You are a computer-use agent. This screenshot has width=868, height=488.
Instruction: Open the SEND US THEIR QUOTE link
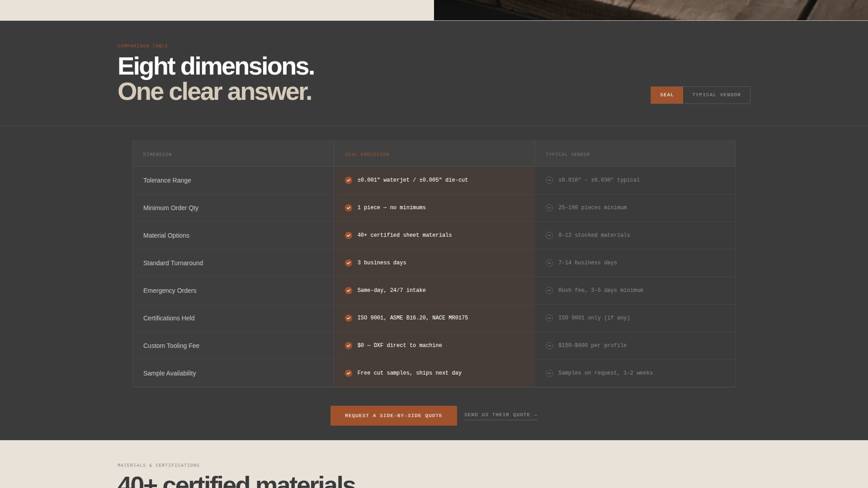(x=500, y=415)
